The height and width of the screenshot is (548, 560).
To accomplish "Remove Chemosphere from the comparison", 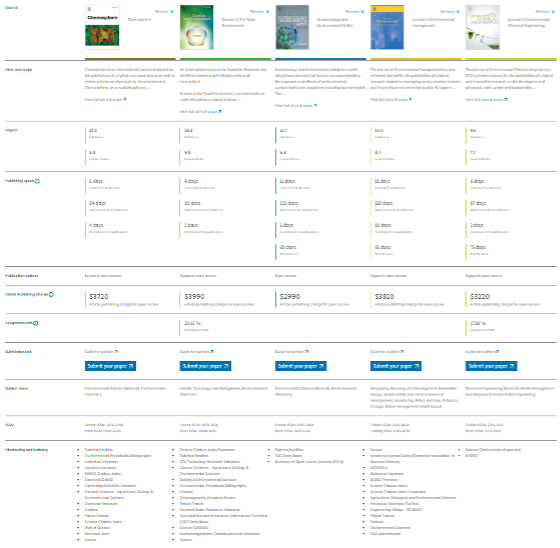I will 164,11.
